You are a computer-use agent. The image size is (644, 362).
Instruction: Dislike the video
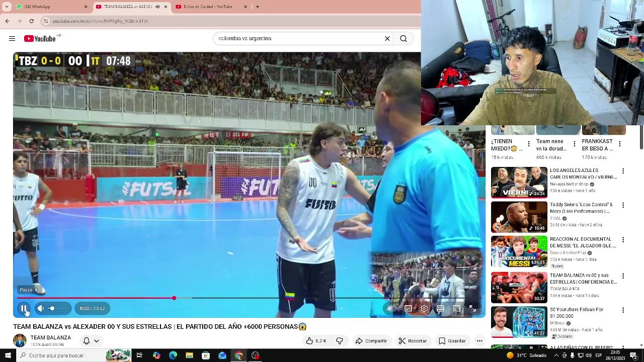(340, 341)
